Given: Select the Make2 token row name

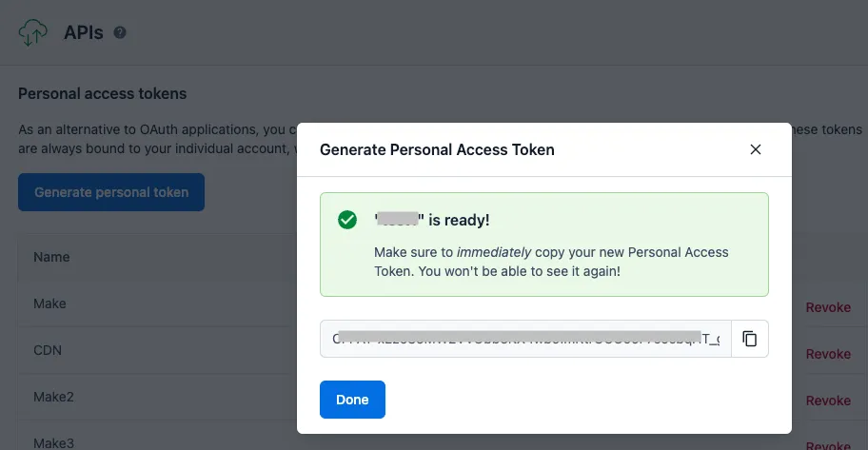Looking at the screenshot, I should [53, 397].
